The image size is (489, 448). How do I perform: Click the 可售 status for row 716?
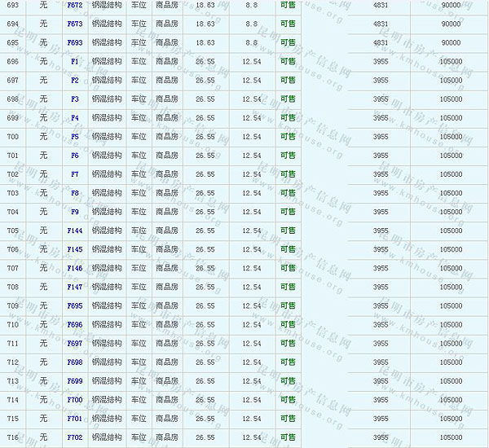[x=288, y=437]
